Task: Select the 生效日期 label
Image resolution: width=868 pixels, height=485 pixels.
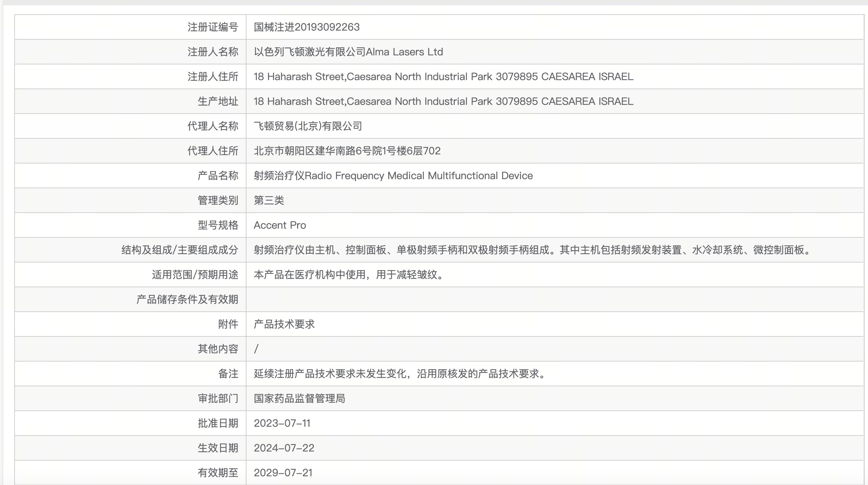Action: (x=218, y=448)
